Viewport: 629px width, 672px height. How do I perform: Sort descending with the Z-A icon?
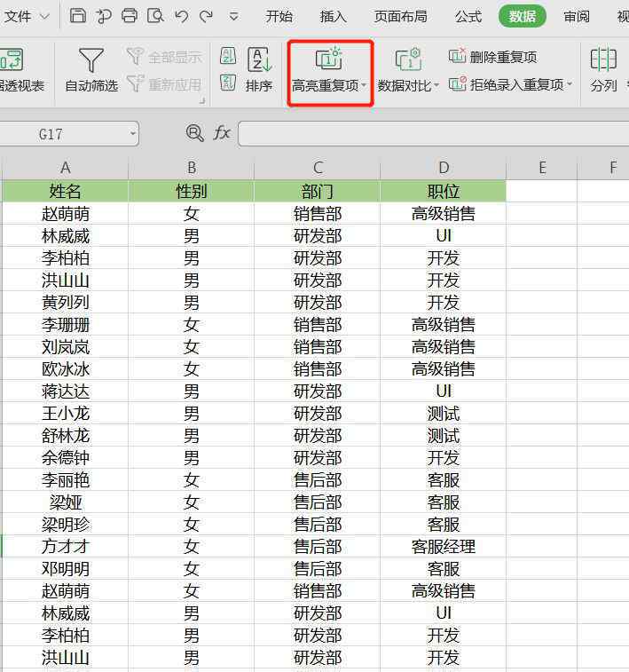point(228,83)
